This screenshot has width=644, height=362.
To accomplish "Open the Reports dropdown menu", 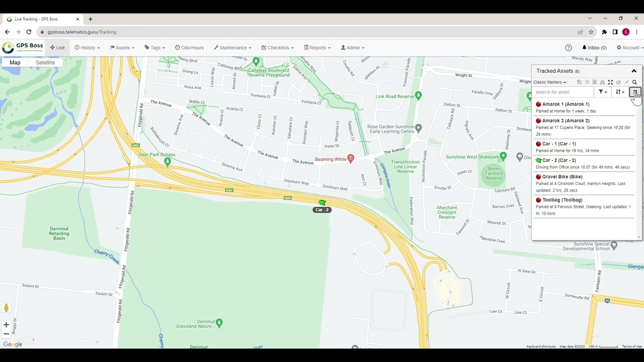I will (317, 48).
